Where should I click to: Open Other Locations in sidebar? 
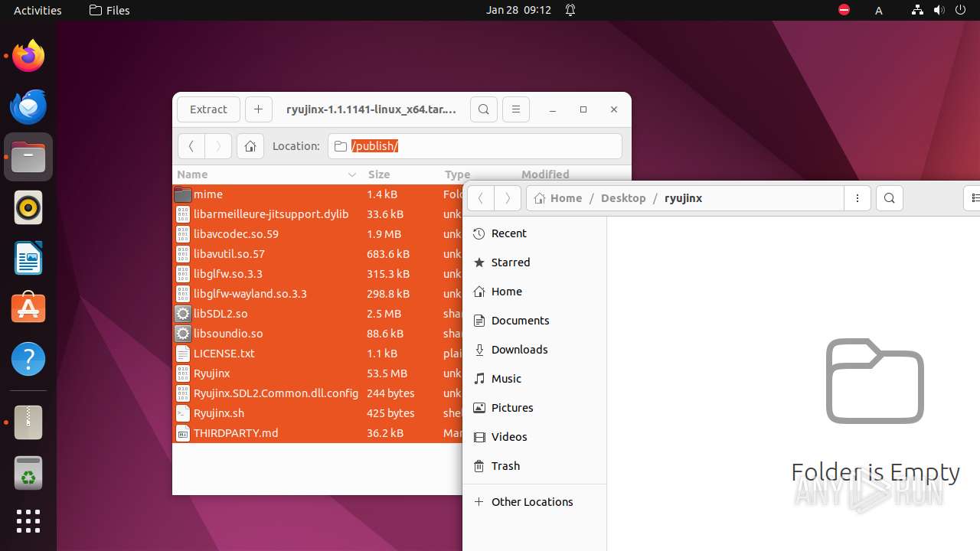tap(534, 502)
